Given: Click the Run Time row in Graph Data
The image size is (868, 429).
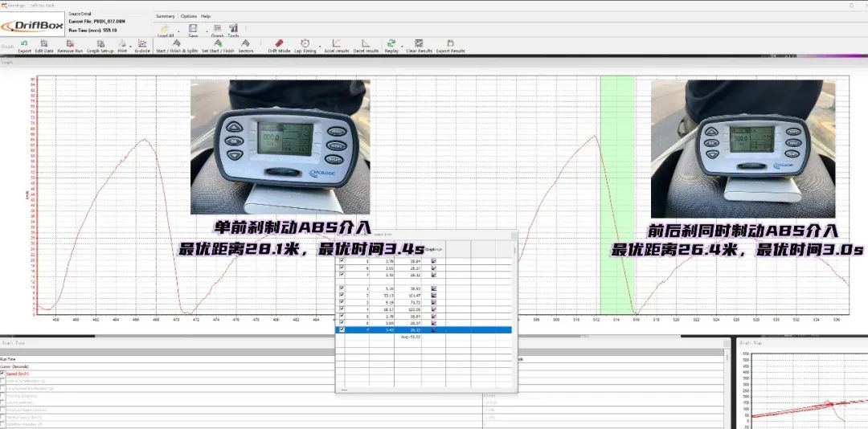Looking at the screenshot, I should coord(362,359).
